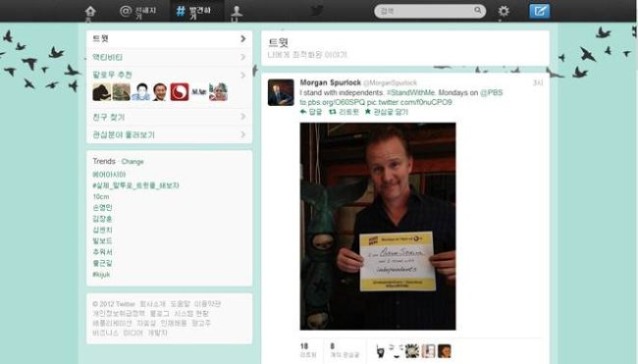638x364 pixels.
Task: Click the blue compose tweet button
Action: pyautogui.click(x=539, y=11)
